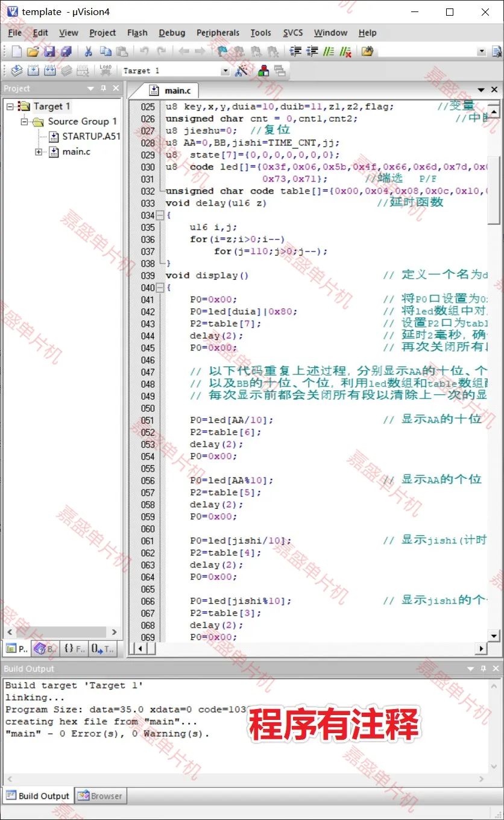Switch to the Browser tab at bottom

click(x=100, y=795)
